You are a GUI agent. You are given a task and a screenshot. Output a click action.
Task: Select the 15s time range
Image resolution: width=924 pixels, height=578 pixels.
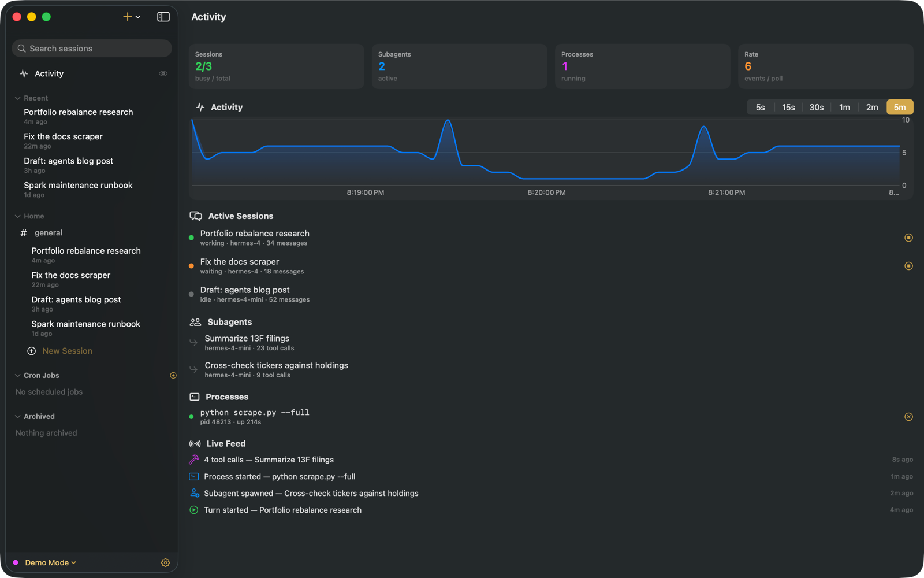tap(788, 107)
